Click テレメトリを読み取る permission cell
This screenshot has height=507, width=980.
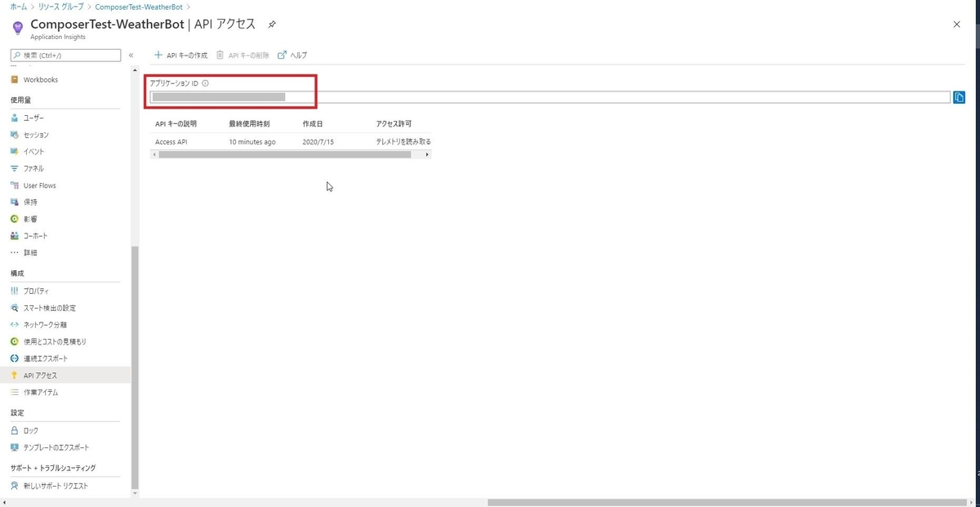coord(403,142)
